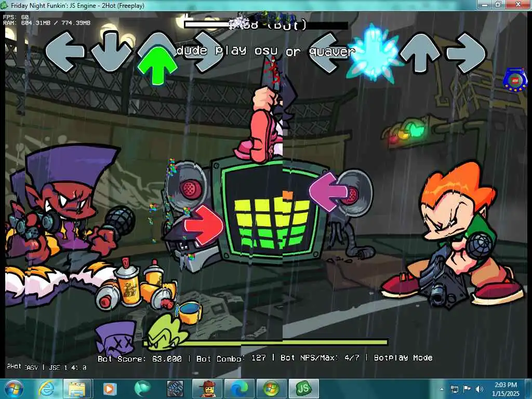The width and height of the screenshot is (532, 399).
Task: Click the teal swirl taskbar icon
Action: pos(142,389)
